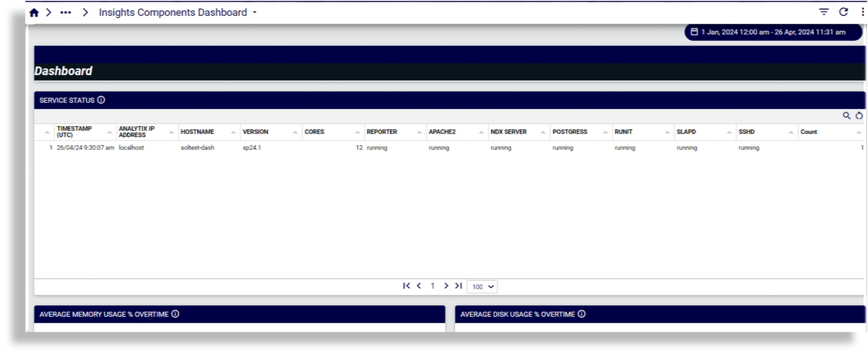868x355 pixels.
Task: Refresh the dashboard
Action: [x=843, y=12]
